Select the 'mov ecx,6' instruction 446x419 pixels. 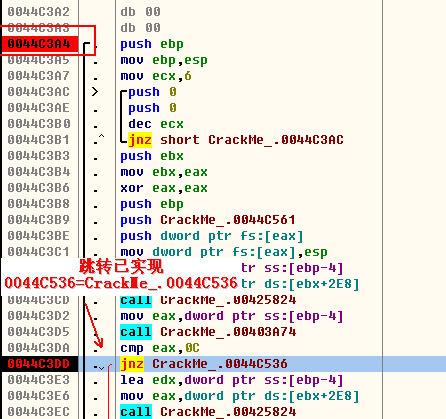click(156, 76)
